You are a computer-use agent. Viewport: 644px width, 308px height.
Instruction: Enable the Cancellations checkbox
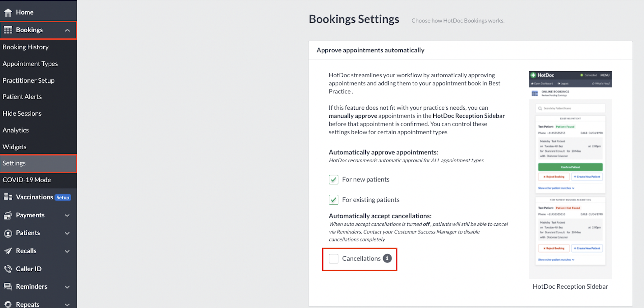coord(333,258)
